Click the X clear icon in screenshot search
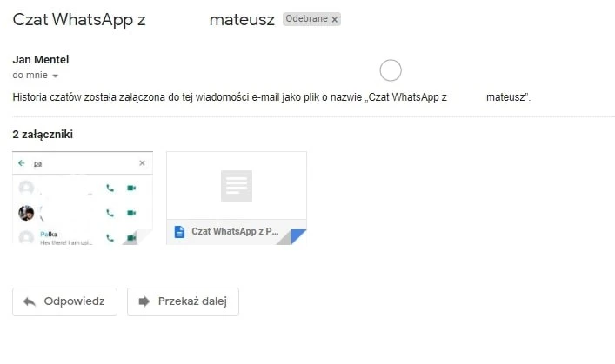This screenshot has width=615, height=364. pyautogui.click(x=143, y=162)
